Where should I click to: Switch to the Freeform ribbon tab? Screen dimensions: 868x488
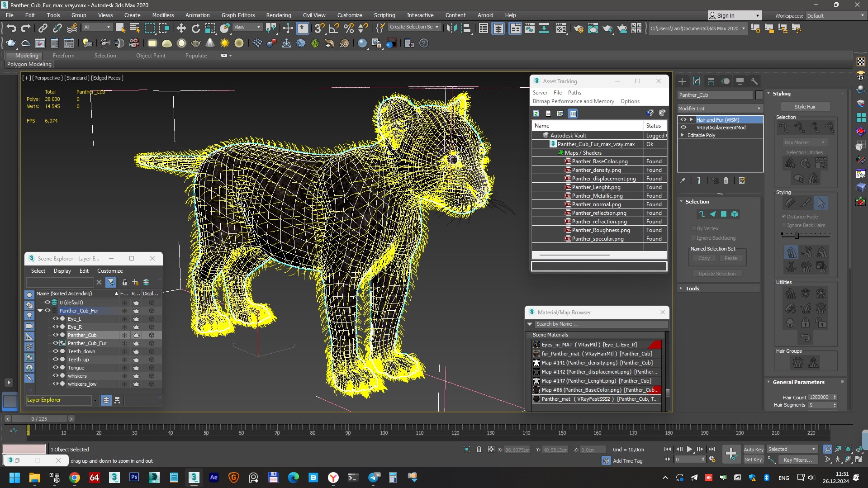[63, 56]
